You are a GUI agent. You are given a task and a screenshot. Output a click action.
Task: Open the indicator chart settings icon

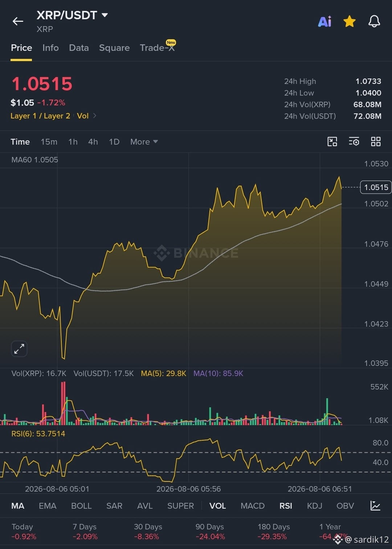pyautogui.click(x=375, y=505)
